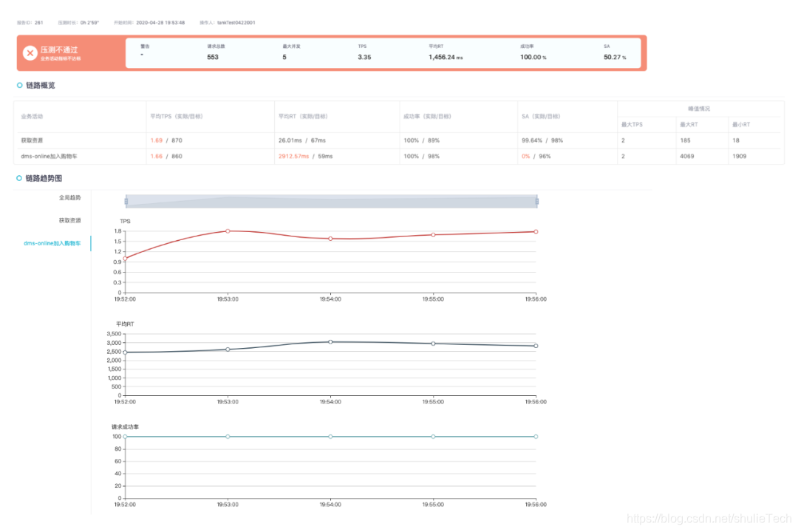Click 平均RT chart point at 19:55:00
Viewport: 798px width, 532px height.
tap(433, 344)
